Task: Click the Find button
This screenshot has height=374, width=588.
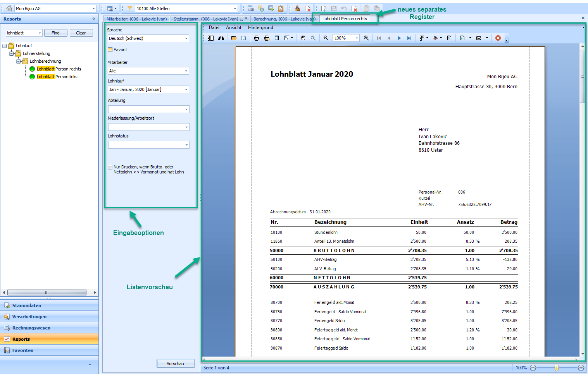Action: tap(55, 33)
